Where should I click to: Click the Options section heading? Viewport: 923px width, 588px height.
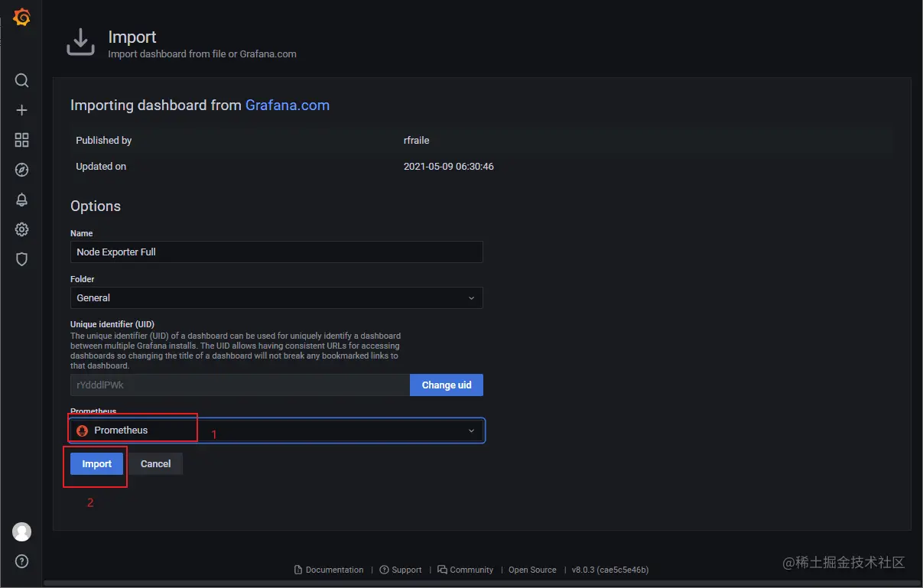point(96,206)
